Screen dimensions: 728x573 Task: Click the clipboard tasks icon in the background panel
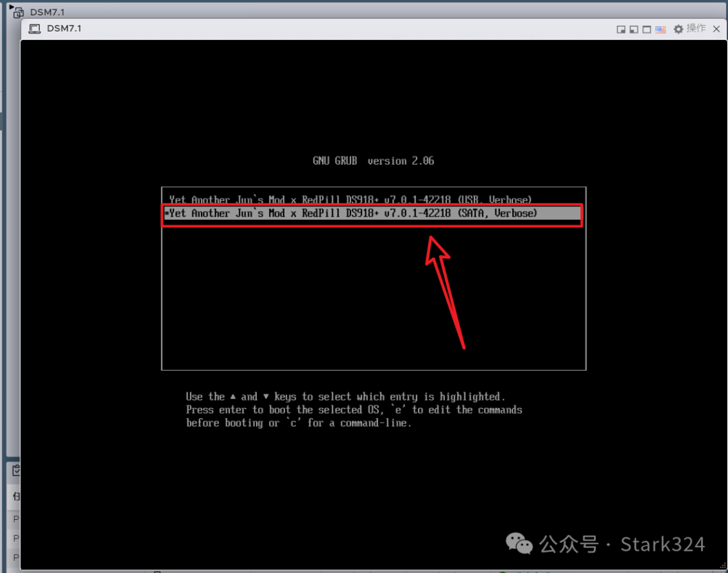(16, 470)
